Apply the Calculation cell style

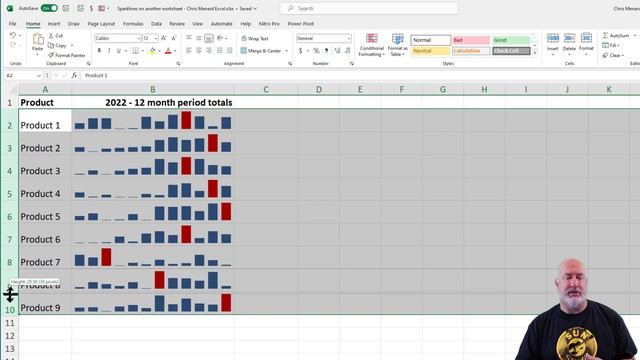point(471,51)
